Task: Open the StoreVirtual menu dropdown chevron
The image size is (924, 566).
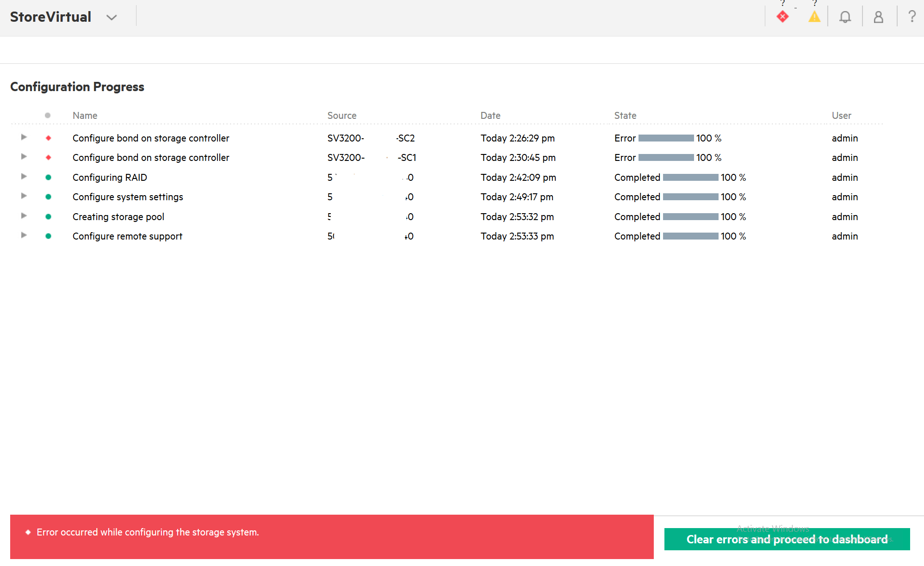Action: 112,18
